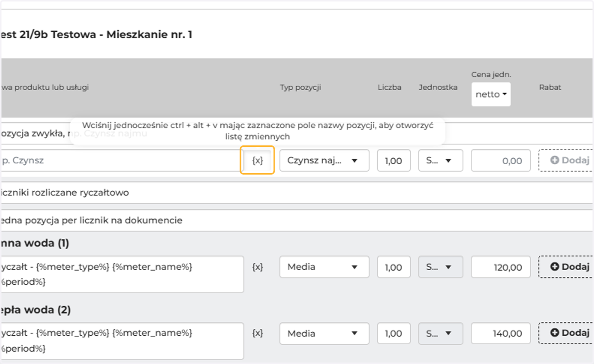This screenshot has height=364, width=594.
Task: Click 'Rabat' column header
Action: click(550, 87)
